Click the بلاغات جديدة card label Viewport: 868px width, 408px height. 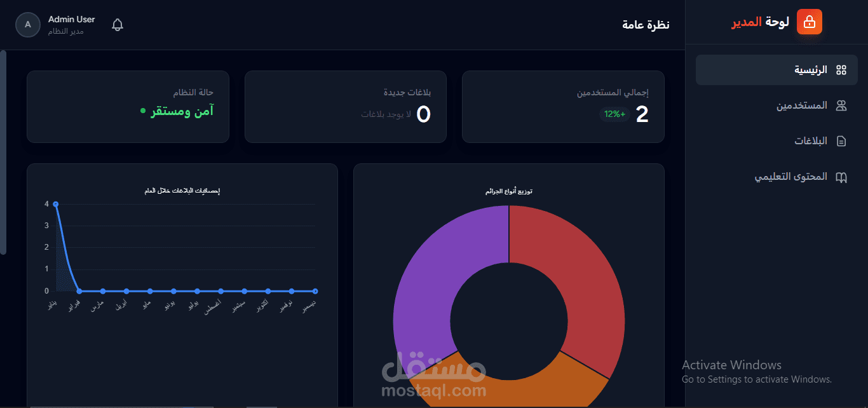(407, 93)
